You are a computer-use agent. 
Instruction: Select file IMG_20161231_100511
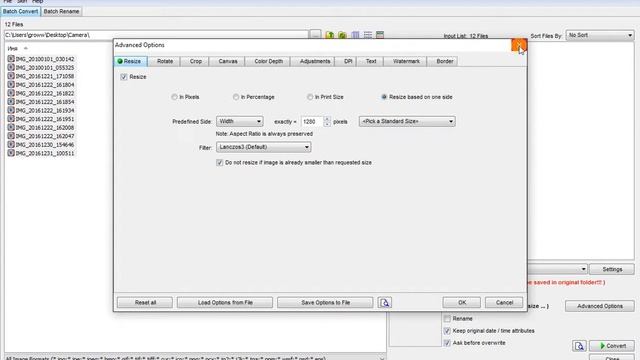pos(41,153)
